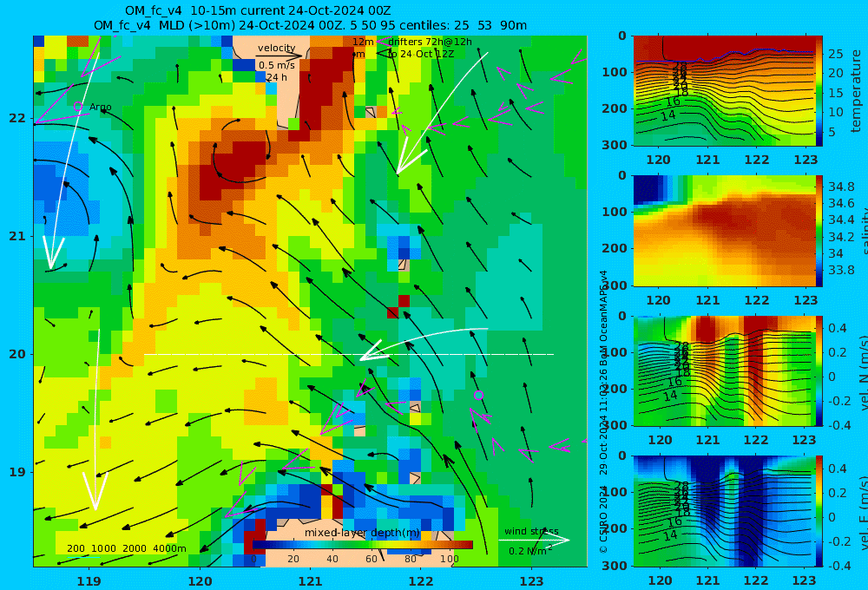This screenshot has width=868, height=590.
Task: Click latitude tick 19 on the main map
Action: pyautogui.click(x=17, y=472)
